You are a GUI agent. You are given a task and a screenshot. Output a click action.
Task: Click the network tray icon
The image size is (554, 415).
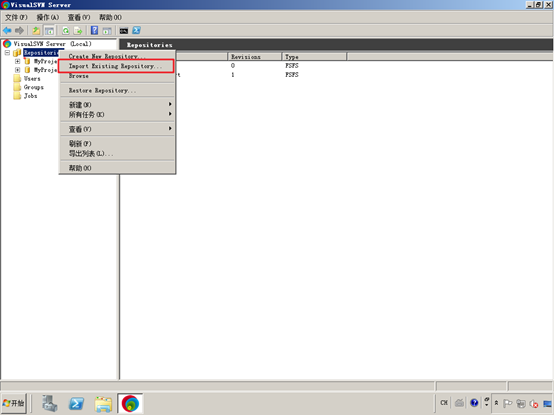521,403
